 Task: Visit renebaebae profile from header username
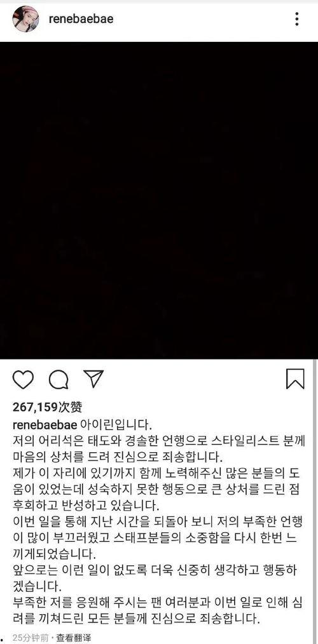(x=81, y=19)
